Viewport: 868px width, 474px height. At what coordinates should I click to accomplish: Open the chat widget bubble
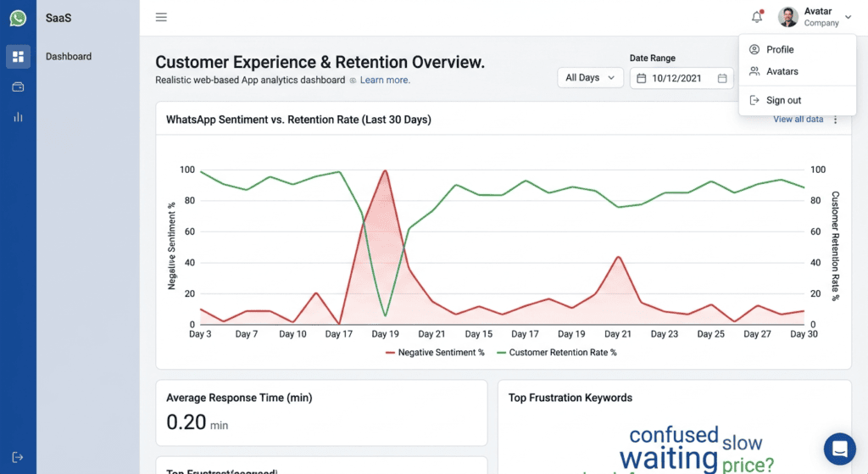[x=839, y=449]
